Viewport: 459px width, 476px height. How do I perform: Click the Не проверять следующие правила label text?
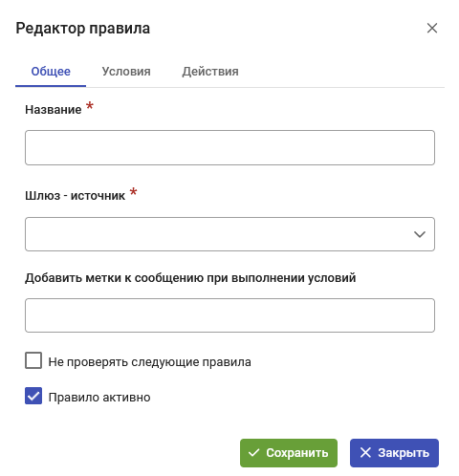click(149, 362)
